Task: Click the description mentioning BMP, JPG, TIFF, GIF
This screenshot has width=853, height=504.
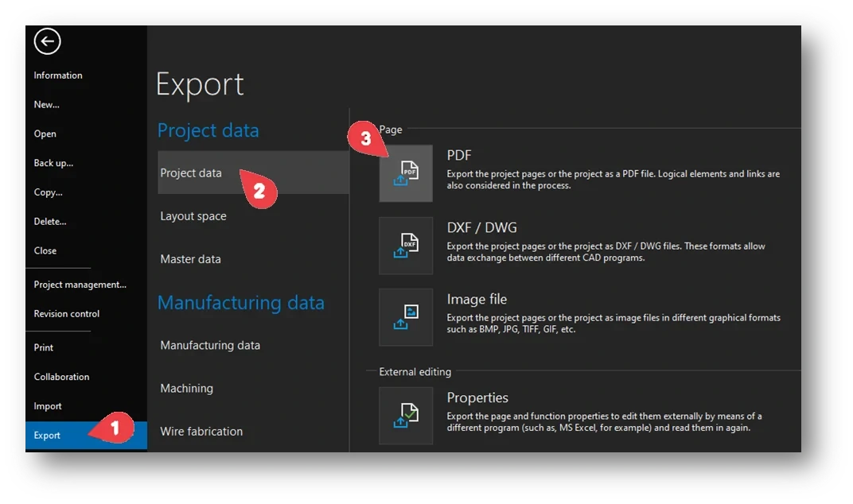Action: click(x=613, y=324)
